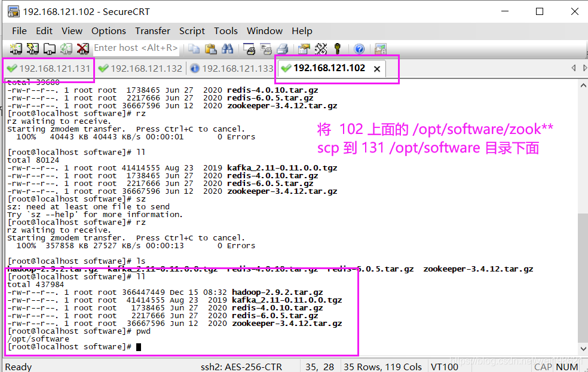This screenshot has width=588, height=372.
Task: Click the hadoop-2.9.2.tar.gz row sized 366447449
Action: 165,292
